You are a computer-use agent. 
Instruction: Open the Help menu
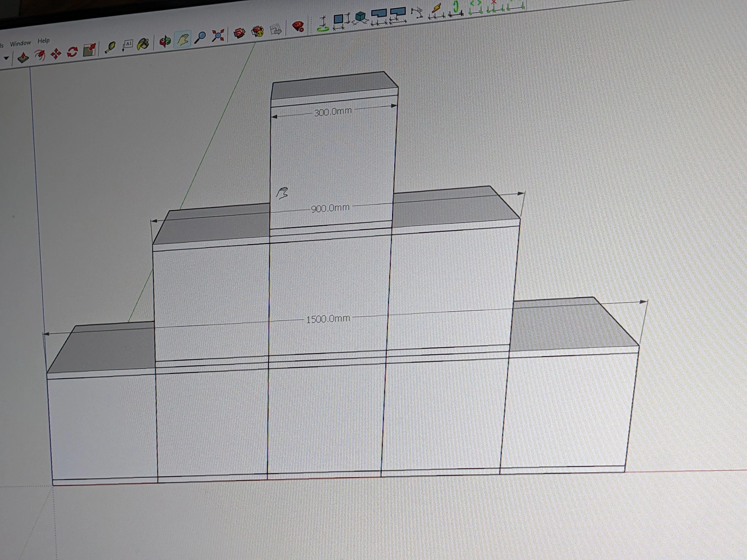coord(44,41)
